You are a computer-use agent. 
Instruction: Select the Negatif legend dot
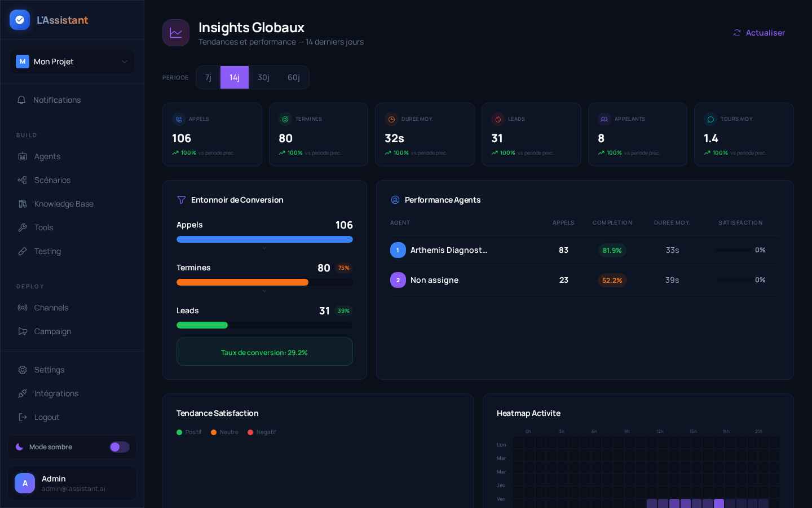tap(251, 432)
